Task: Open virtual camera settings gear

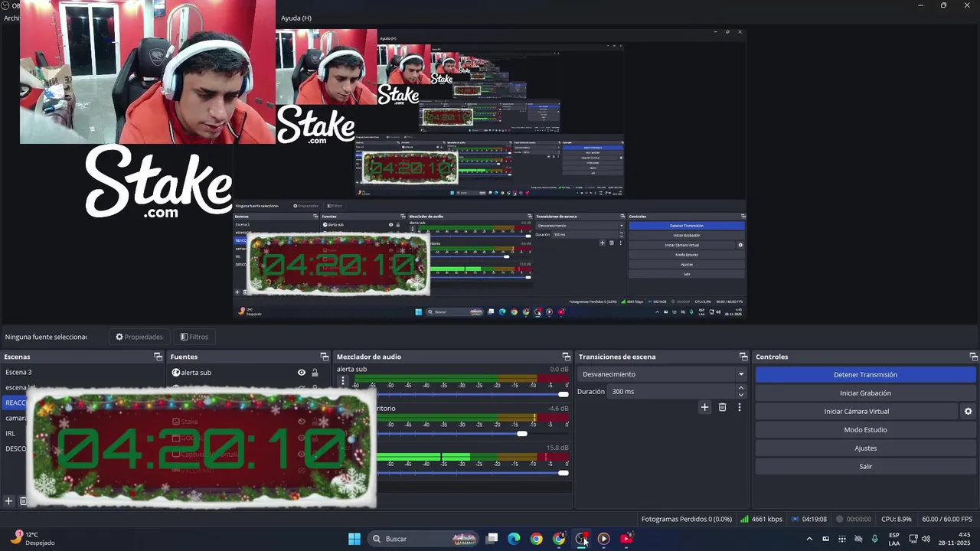Action: pyautogui.click(x=968, y=412)
